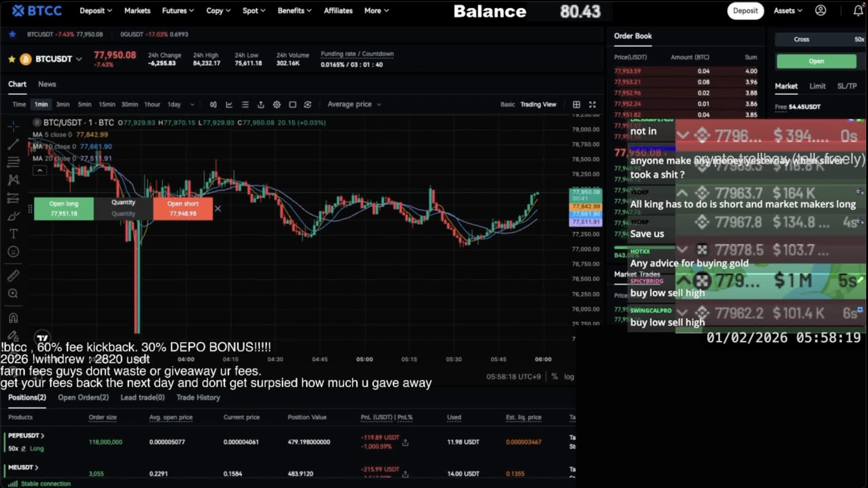Select the 5min timeframe

click(84, 104)
